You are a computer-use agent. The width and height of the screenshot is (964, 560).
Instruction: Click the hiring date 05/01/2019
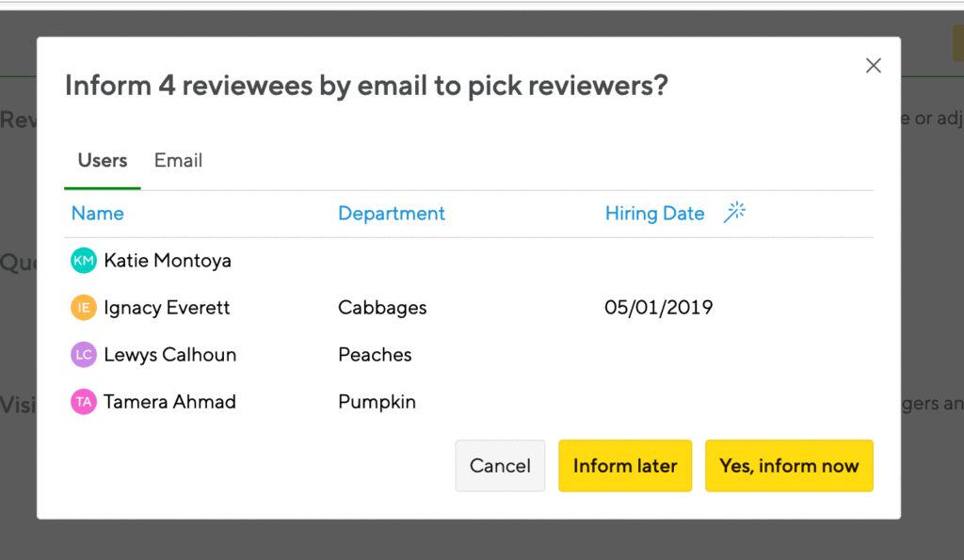(658, 308)
